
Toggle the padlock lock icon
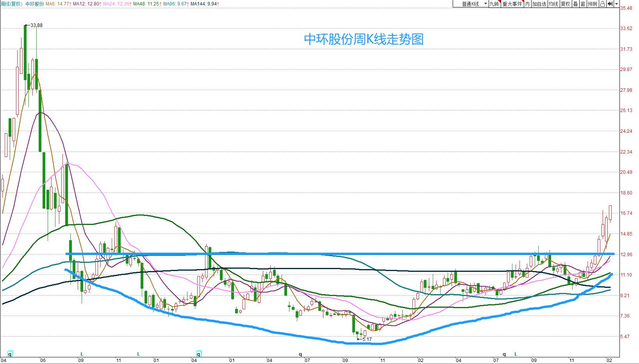pos(602,4)
